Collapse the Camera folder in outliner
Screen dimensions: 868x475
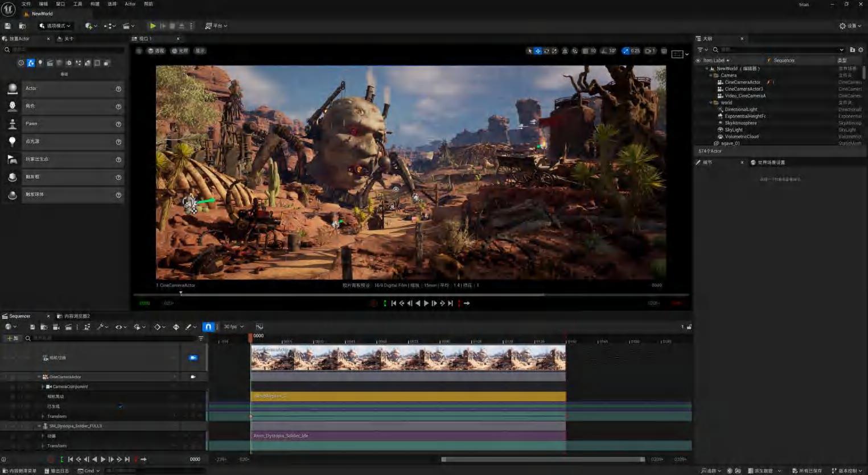click(711, 75)
